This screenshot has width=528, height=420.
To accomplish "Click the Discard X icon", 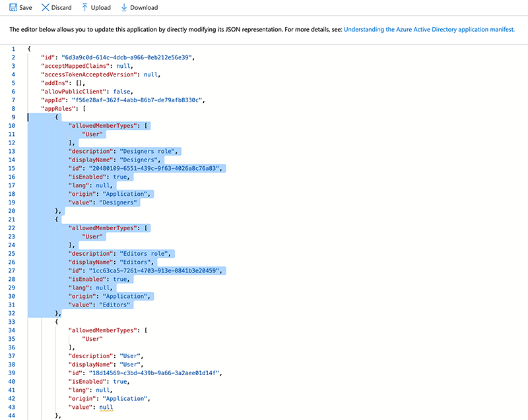I will coord(45,7).
